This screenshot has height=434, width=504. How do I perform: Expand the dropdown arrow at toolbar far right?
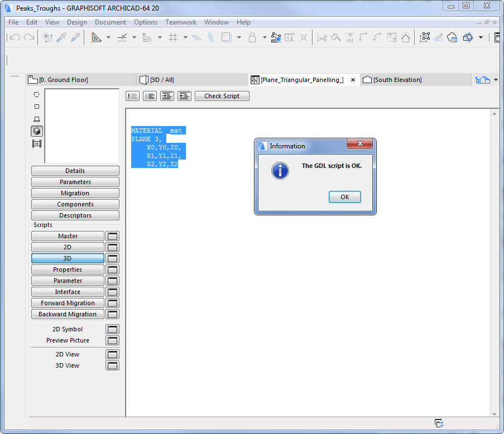tap(481, 37)
